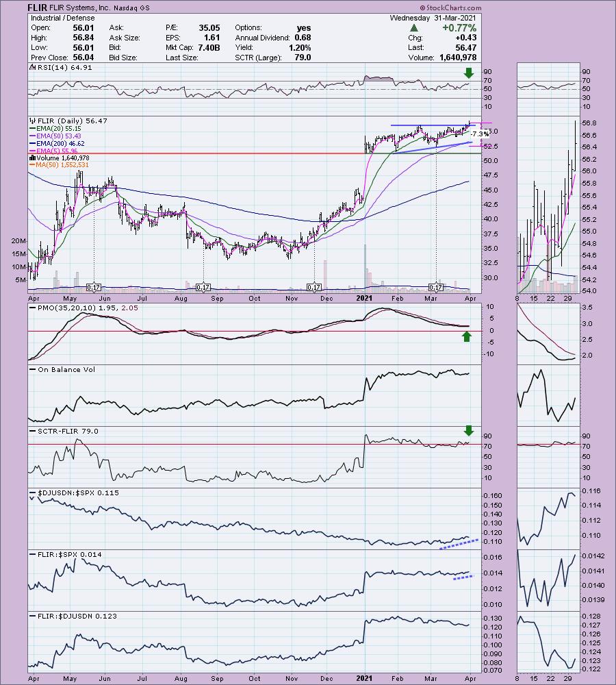The image size is (616, 685).
Task: Click the header Volume value 1,640,978
Action: pos(458,58)
